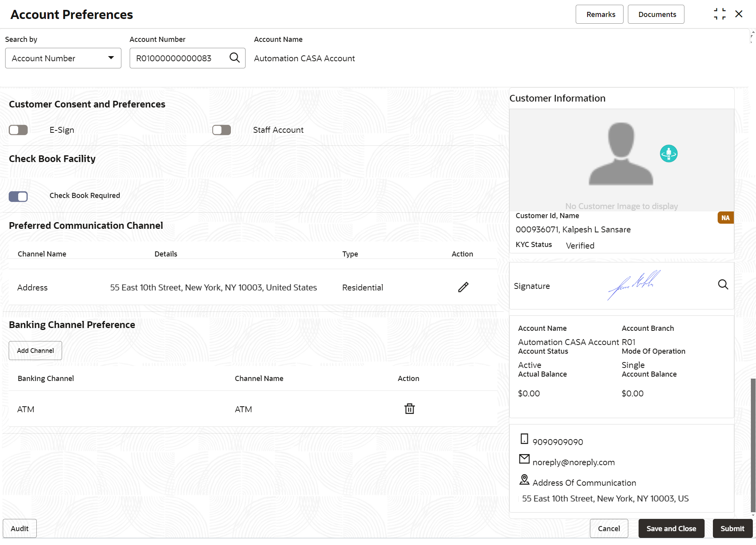Click the Submit button
The width and height of the screenshot is (756, 545).
(732, 528)
